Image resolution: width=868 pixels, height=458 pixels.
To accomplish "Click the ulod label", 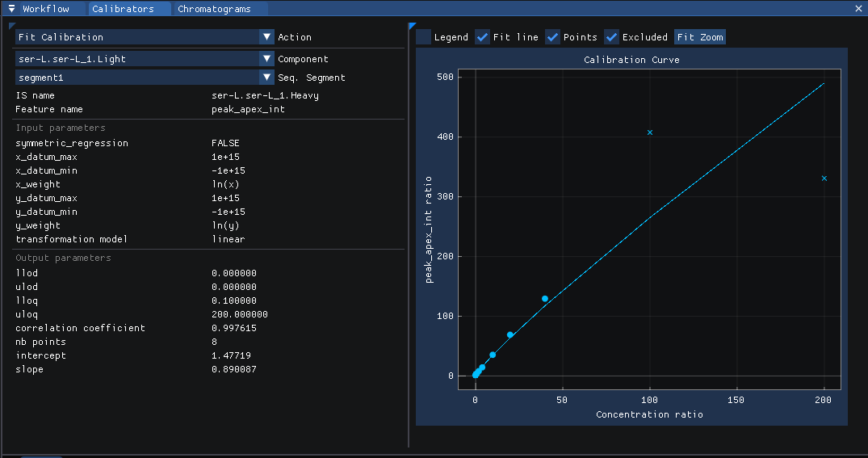I will pyautogui.click(x=27, y=287).
